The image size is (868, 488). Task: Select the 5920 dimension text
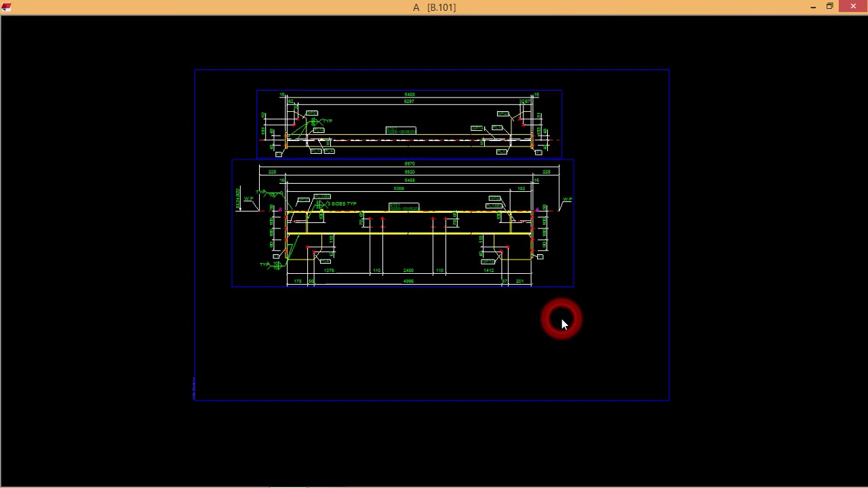pyautogui.click(x=410, y=172)
